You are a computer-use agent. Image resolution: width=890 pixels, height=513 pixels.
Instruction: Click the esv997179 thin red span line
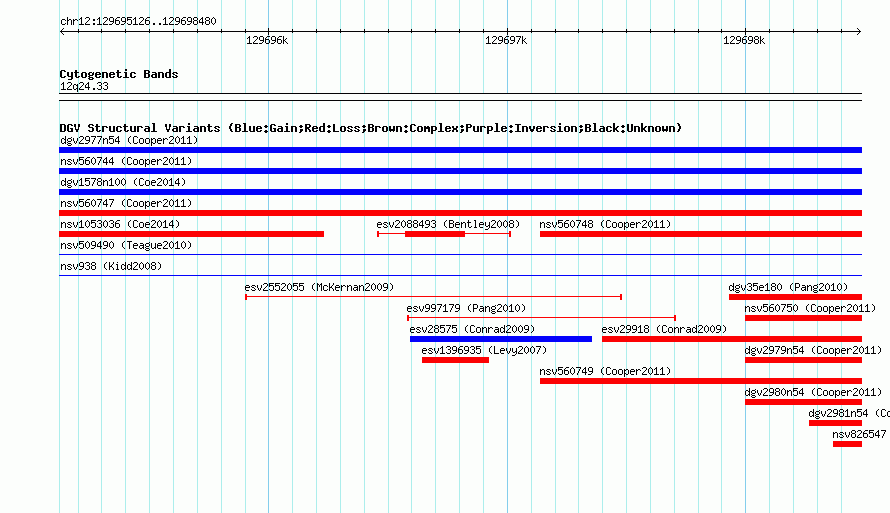tap(541, 318)
